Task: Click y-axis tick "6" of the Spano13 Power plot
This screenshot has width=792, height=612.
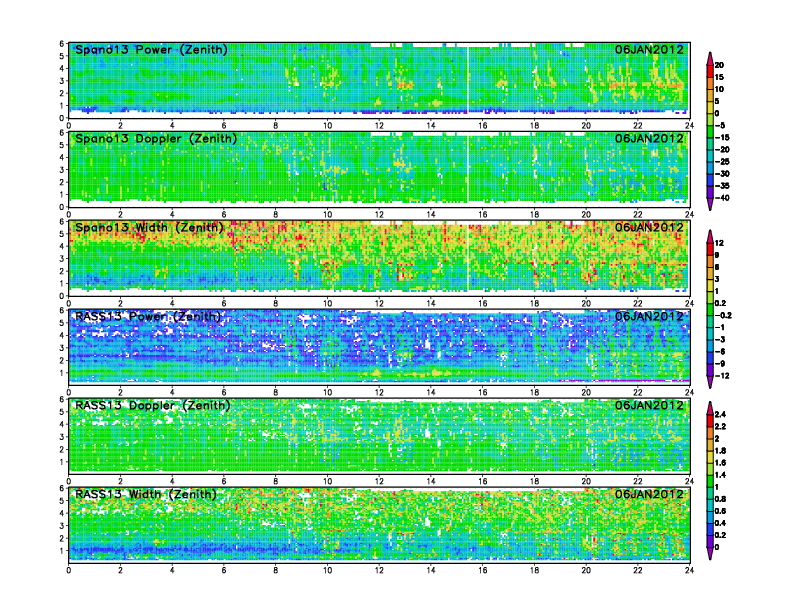Action: click(62, 44)
